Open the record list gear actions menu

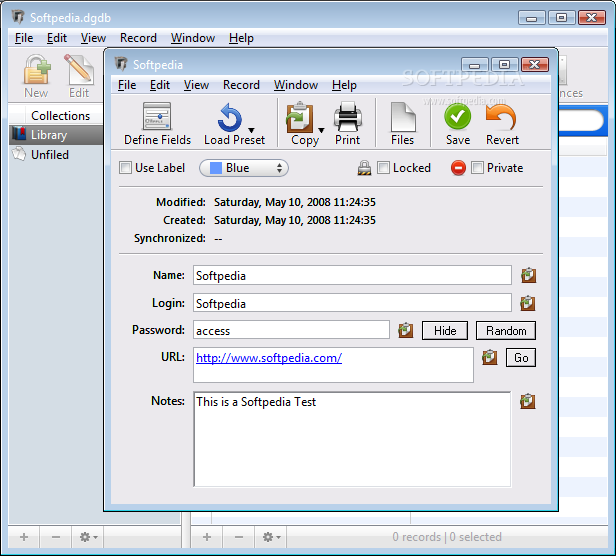(271, 537)
